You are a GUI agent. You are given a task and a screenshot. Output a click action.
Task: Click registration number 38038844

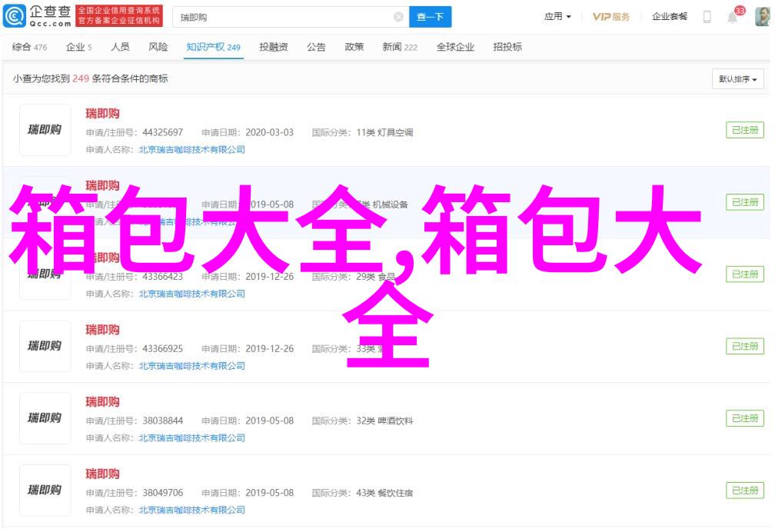(x=163, y=421)
